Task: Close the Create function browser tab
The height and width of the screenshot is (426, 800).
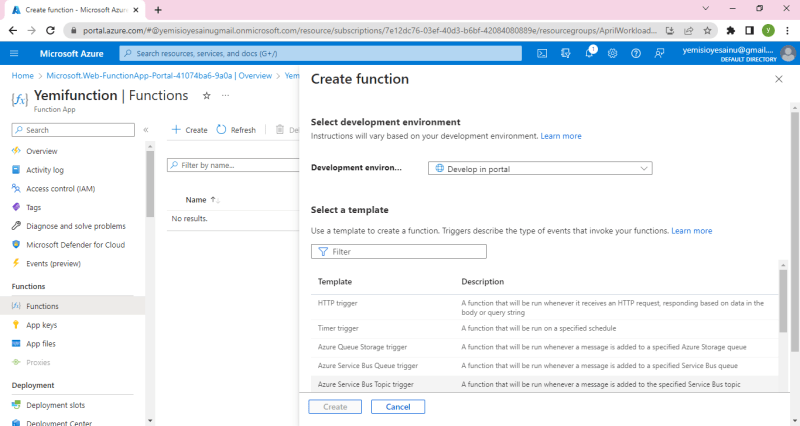Action: click(136, 10)
